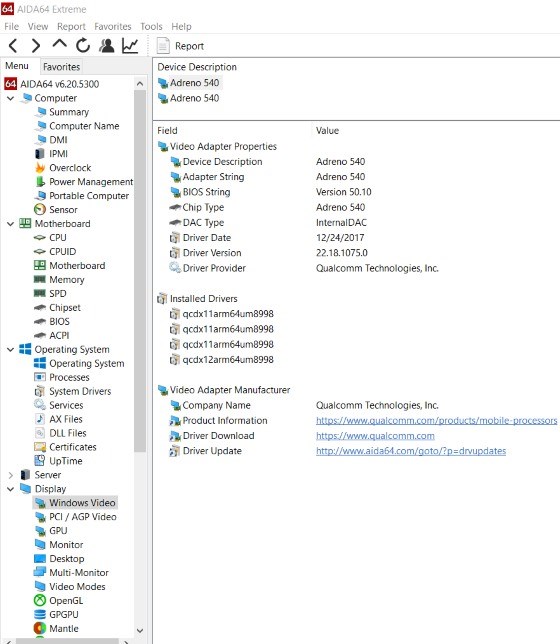Click the tree scrollbar down arrow
This screenshot has height=644, width=560.
coord(140,630)
